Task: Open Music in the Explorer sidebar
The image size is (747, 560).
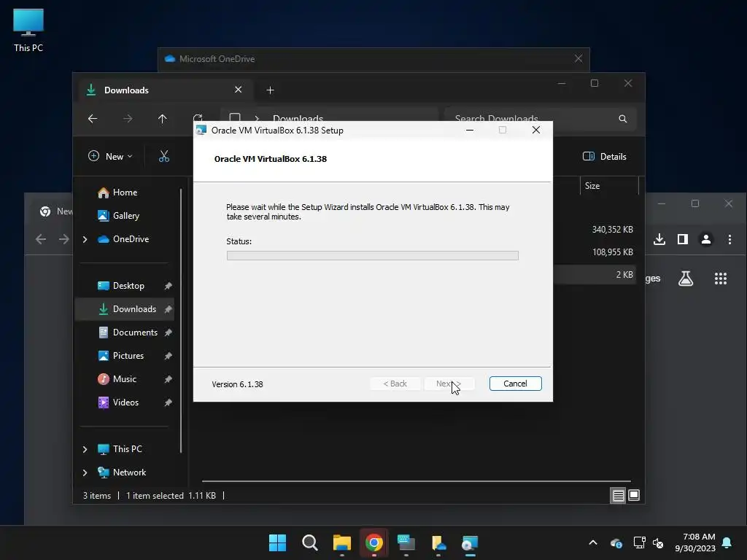Action: [x=124, y=379]
